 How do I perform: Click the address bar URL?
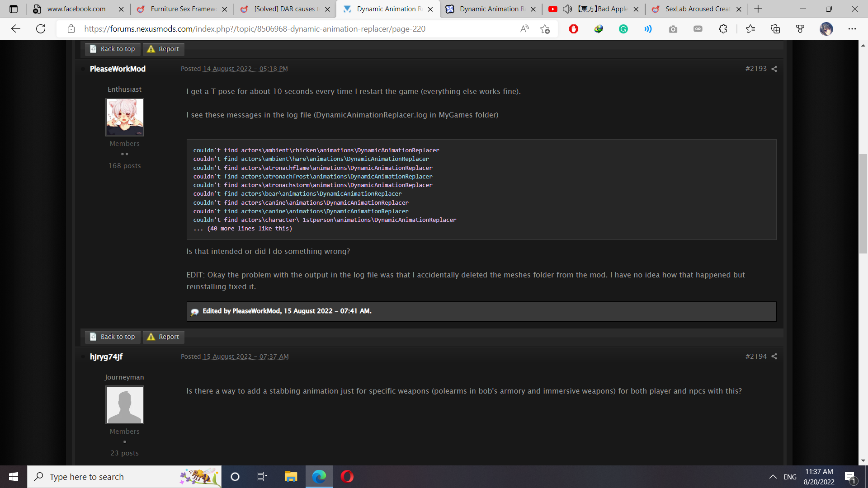pos(255,29)
